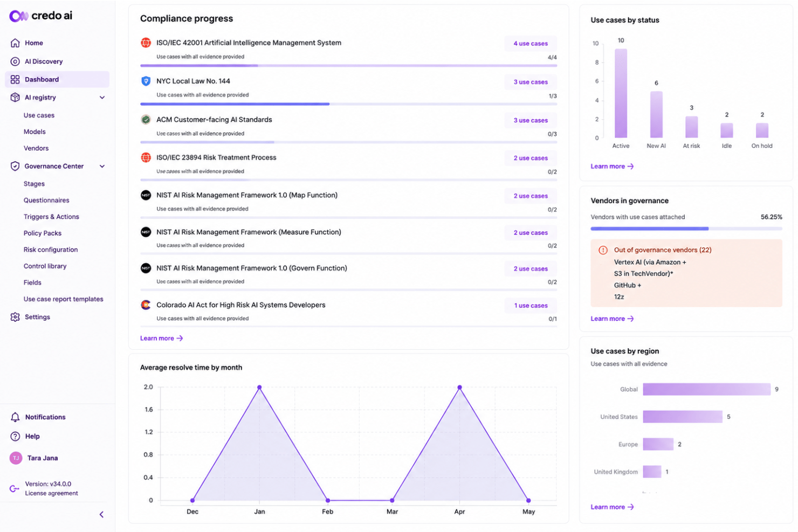Click the Apr data point on resolve chart
Screen dimensions: 798x532
tap(459, 388)
